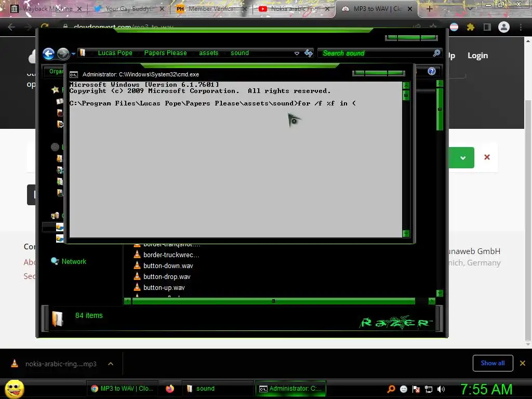Screen dimensions: 532x399
Task: Switch to Administrator cmd taskbar button
Action: pos(290,389)
